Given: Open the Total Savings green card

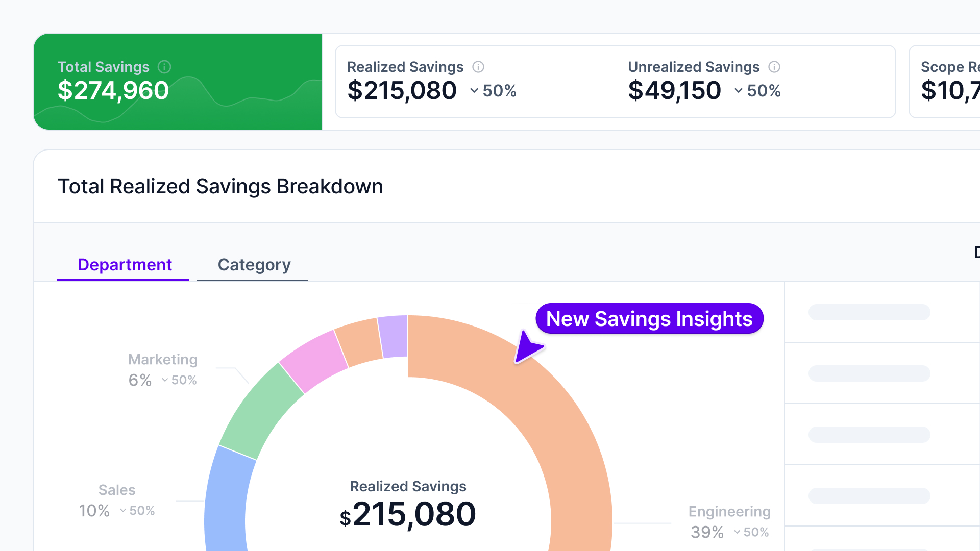Looking at the screenshot, I should pos(177,82).
